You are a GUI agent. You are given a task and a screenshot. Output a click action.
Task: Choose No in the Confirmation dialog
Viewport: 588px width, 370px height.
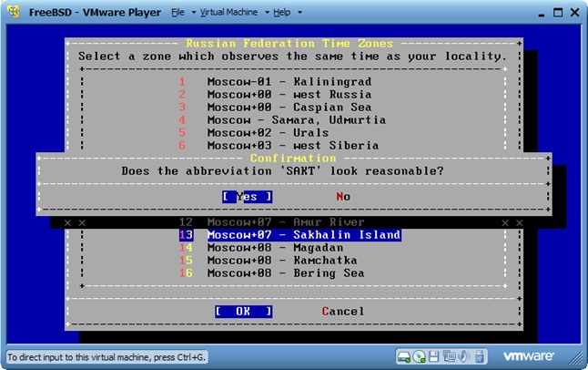point(343,196)
